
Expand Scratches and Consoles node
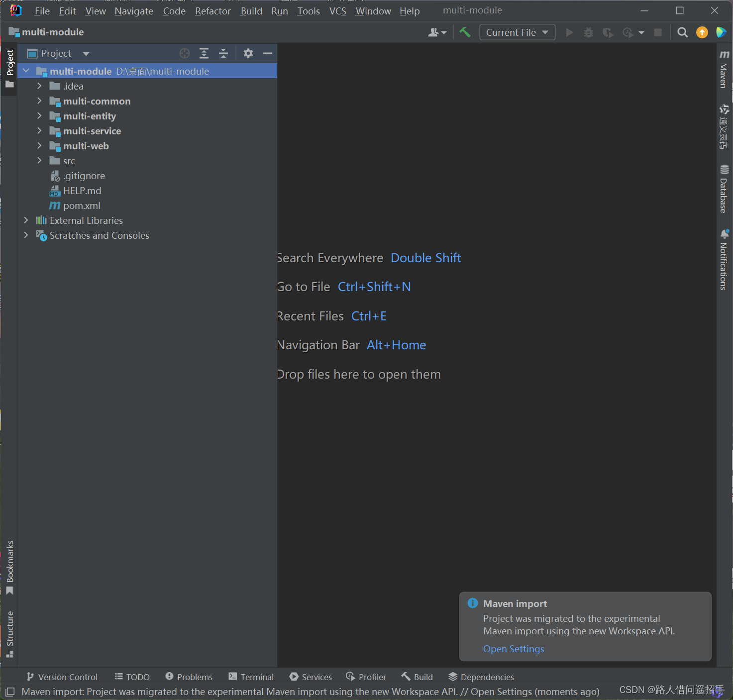click(26, 235)
